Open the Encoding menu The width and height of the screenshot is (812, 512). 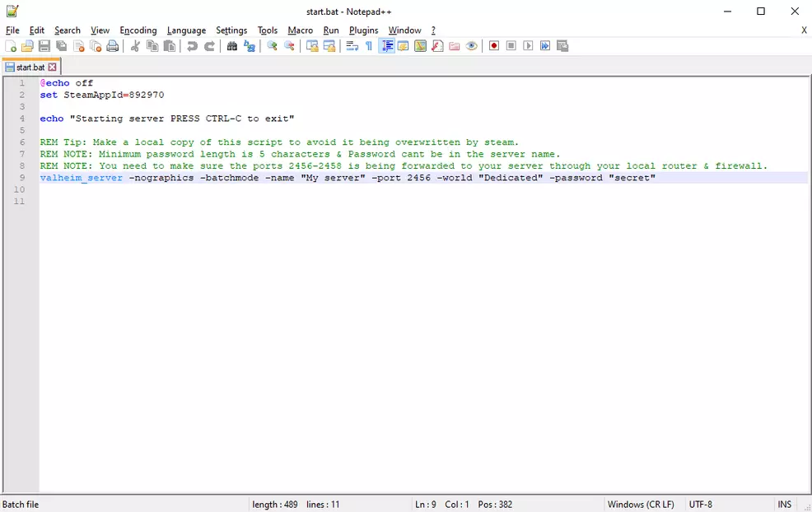[138, 30]
